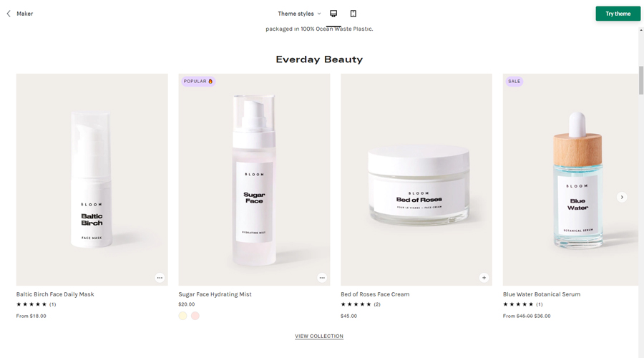Open quick options on Baltic Birch mask
The image size is (644, 358).
click(x=160, y=278)
